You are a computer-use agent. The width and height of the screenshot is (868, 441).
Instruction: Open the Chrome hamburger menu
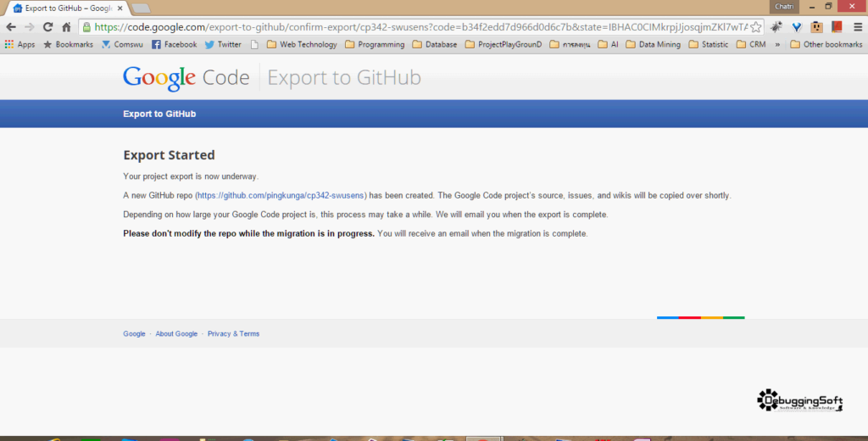point(858,26)
